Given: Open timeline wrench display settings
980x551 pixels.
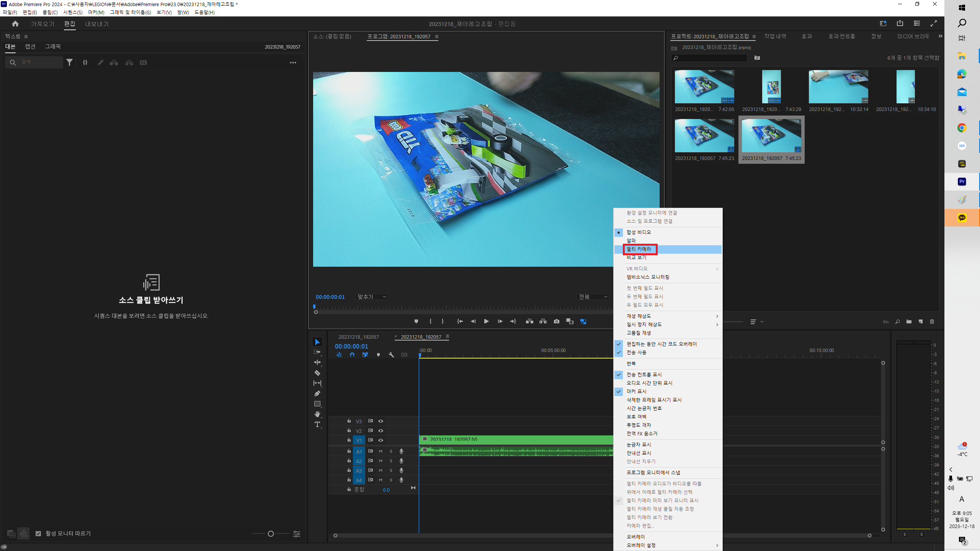Looking at the screenshot, I should [391, 355].
